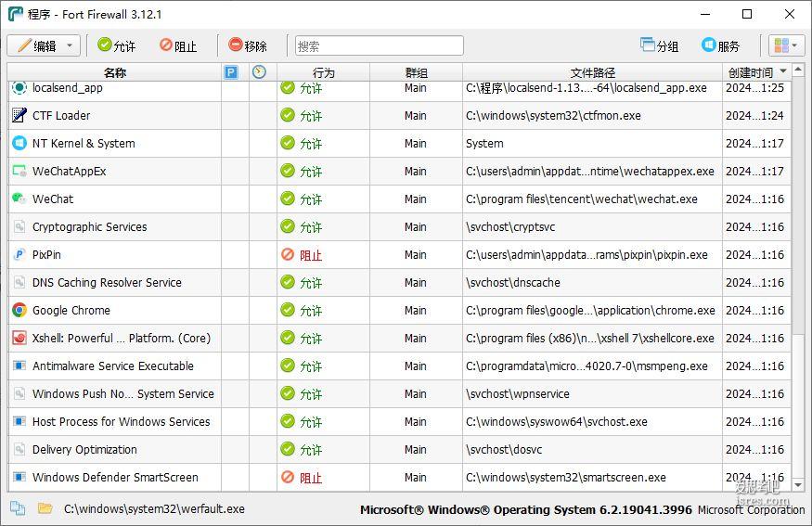Click the scrollbar down arrow
The width and height of the screenshot is (812, 526).
click(798, 485)
